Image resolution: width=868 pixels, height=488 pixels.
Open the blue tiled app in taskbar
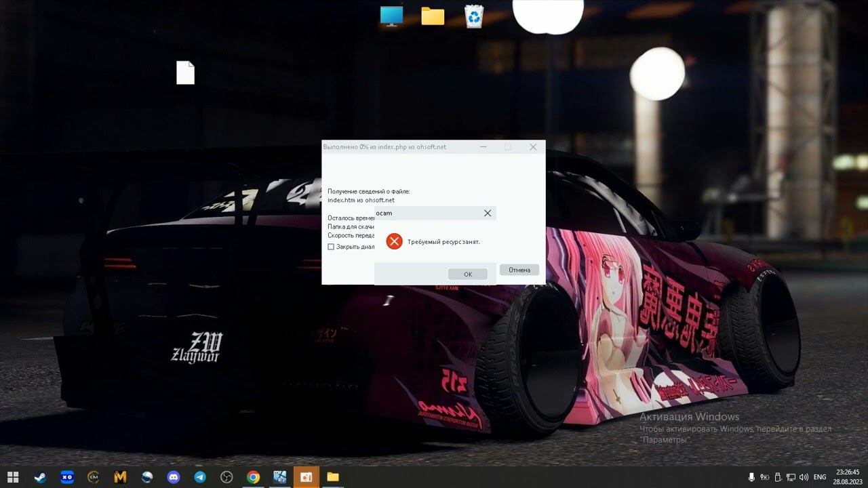pos(279,477)
